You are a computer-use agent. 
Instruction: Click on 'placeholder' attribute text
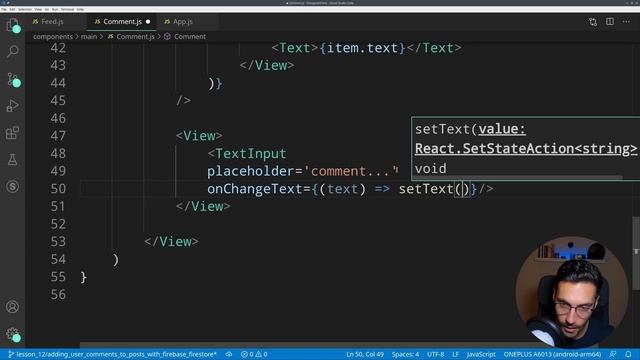tap(251, 171)
